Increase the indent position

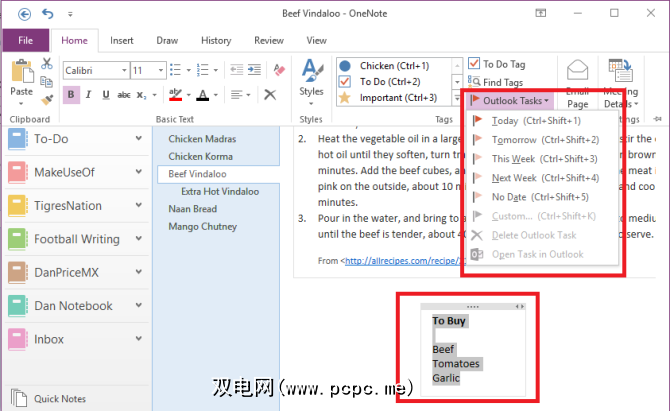[x=254, y=70]
